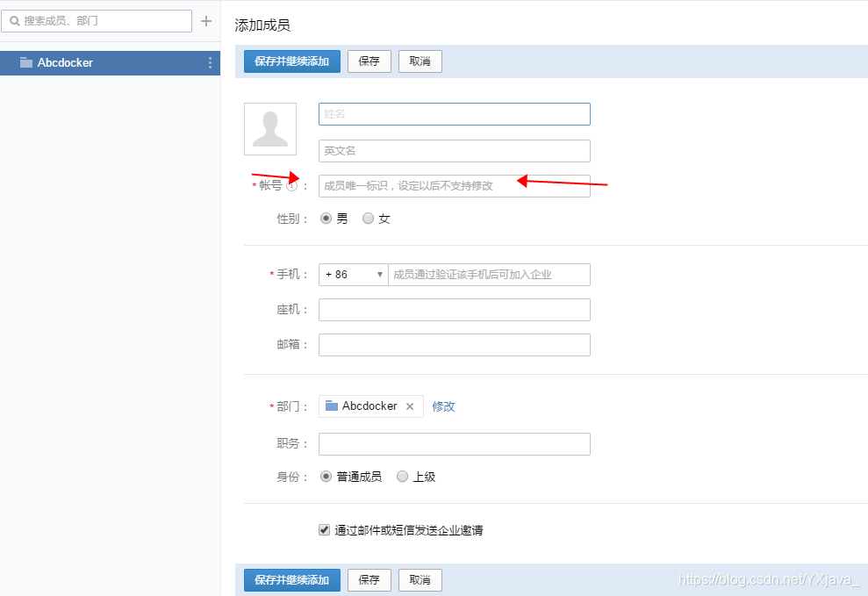Remove Abcdocker department with the x icon
This screenshot has width=868, height=596.
(x=410, y=406)
